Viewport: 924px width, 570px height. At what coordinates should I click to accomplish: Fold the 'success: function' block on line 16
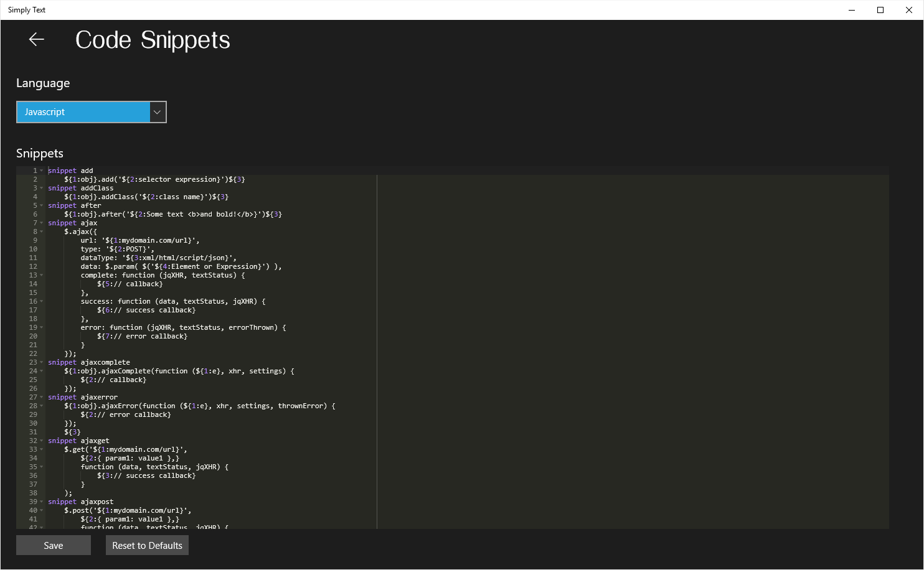42,301
